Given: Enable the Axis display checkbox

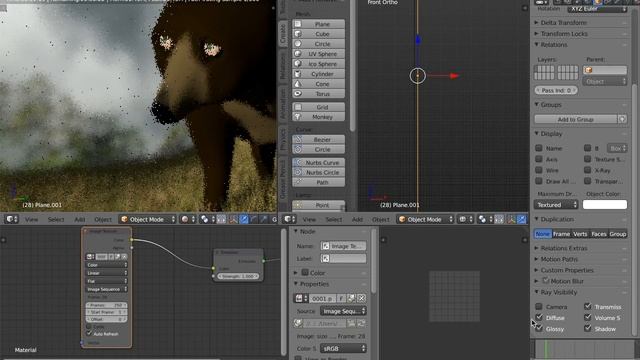Looking at the screenshot, I should point(539,159).
